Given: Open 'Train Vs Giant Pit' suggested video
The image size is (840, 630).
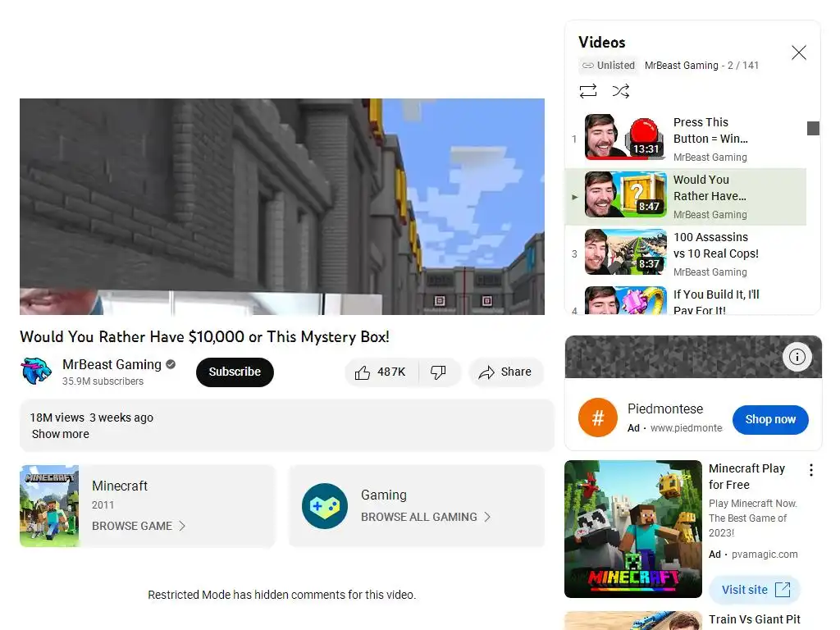Looking at the screenshot, I should click(x=755, y=619).
